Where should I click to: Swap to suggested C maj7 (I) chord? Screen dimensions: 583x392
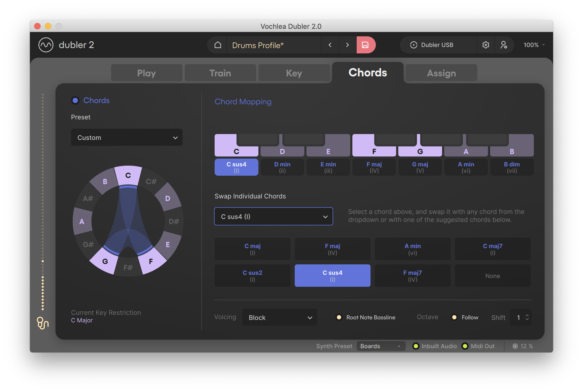click(493, 249)
